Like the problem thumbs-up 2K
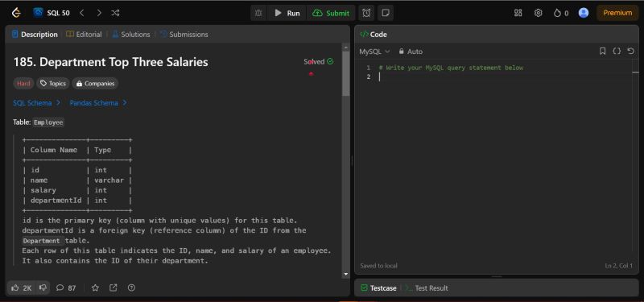The image size is (644, 302). [x=22, y=288]
